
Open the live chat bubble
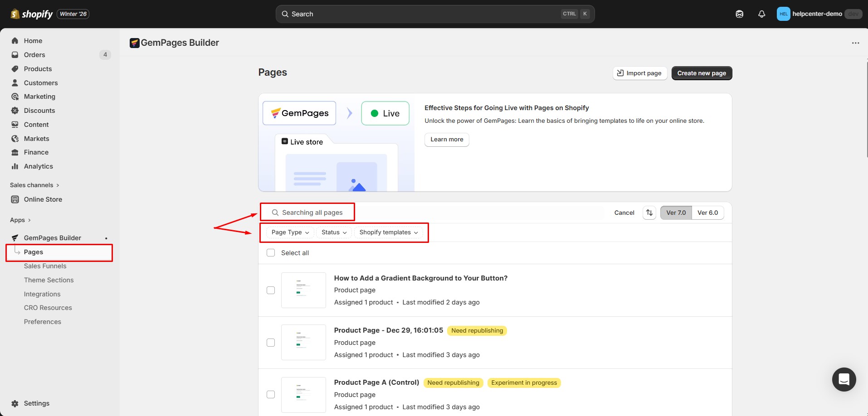[844, 379]
